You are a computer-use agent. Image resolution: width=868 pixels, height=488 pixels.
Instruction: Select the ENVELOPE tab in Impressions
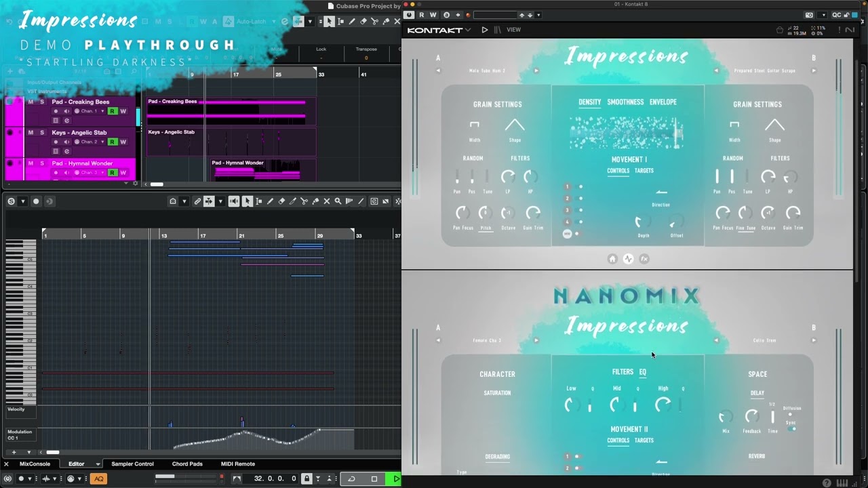(x=663, y=102)
